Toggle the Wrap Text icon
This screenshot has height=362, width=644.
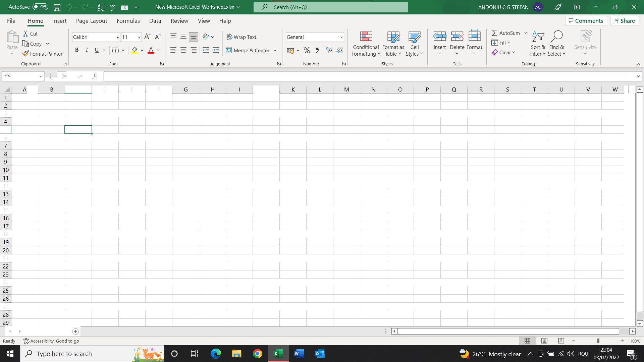click(x=241, y=37)
